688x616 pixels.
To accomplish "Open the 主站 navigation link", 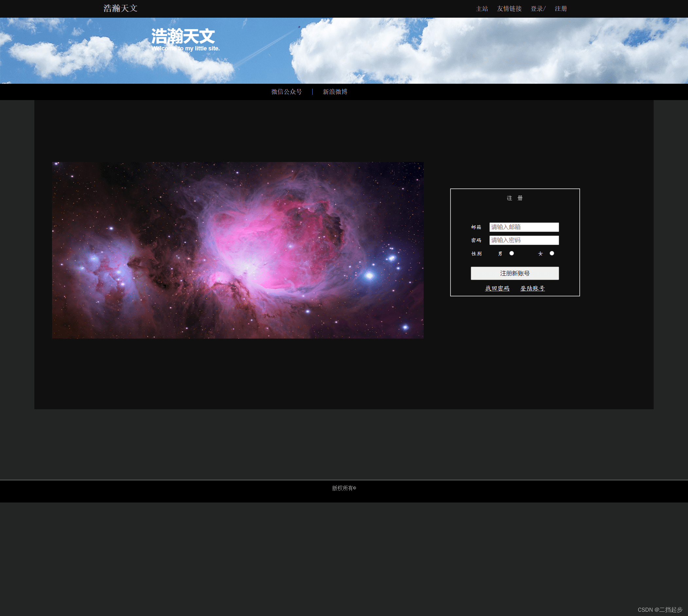I will point(482,9).
